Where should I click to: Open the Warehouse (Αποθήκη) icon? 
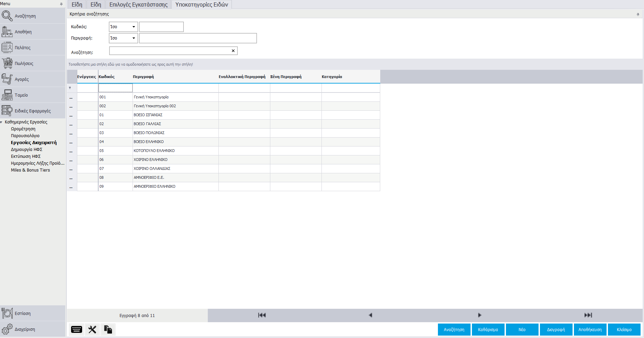pyautogui.click(x=7, y=32)
